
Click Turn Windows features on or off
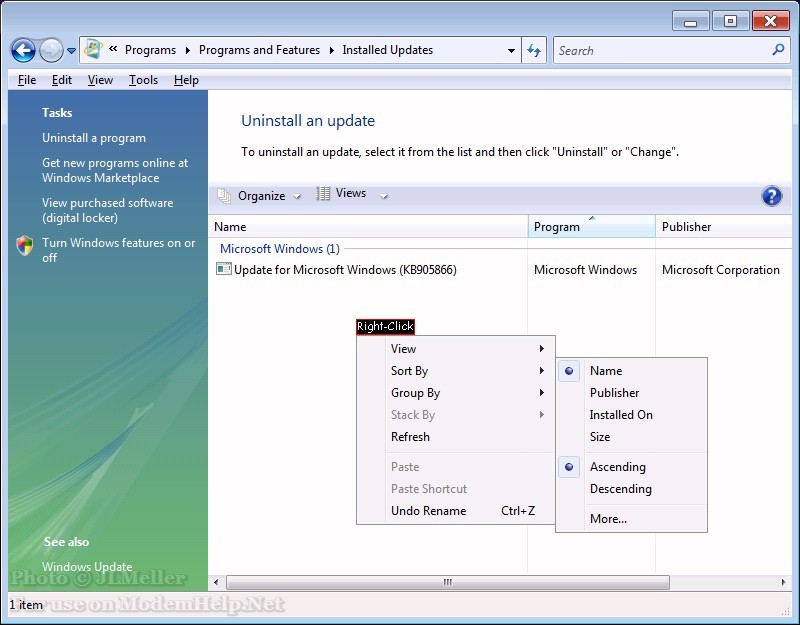point(118,250)
